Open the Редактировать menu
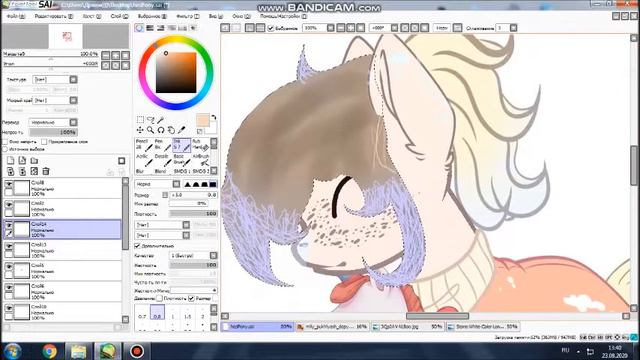This screenshot has width=640, height=360. click(x=53, y=16)
